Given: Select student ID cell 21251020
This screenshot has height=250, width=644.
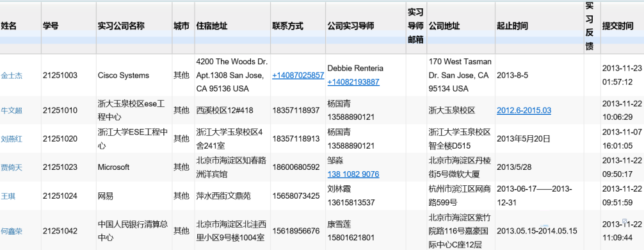Looking at the screenshot, I should coord(60,139).
